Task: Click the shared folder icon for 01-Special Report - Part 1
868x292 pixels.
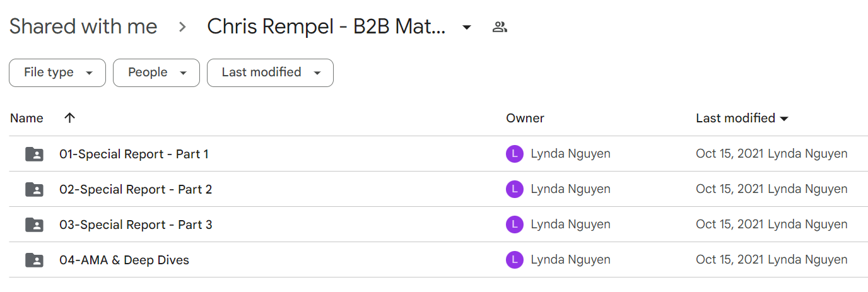Action: 34,154
